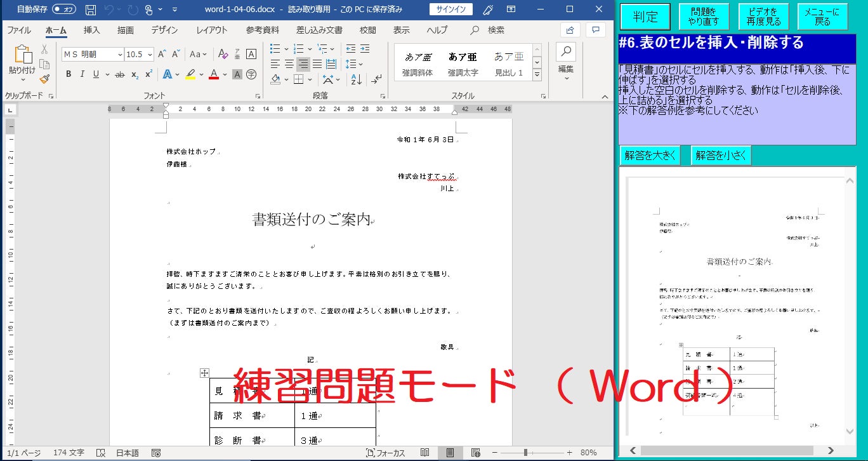Open the font size dropdown

click(149, 55)
